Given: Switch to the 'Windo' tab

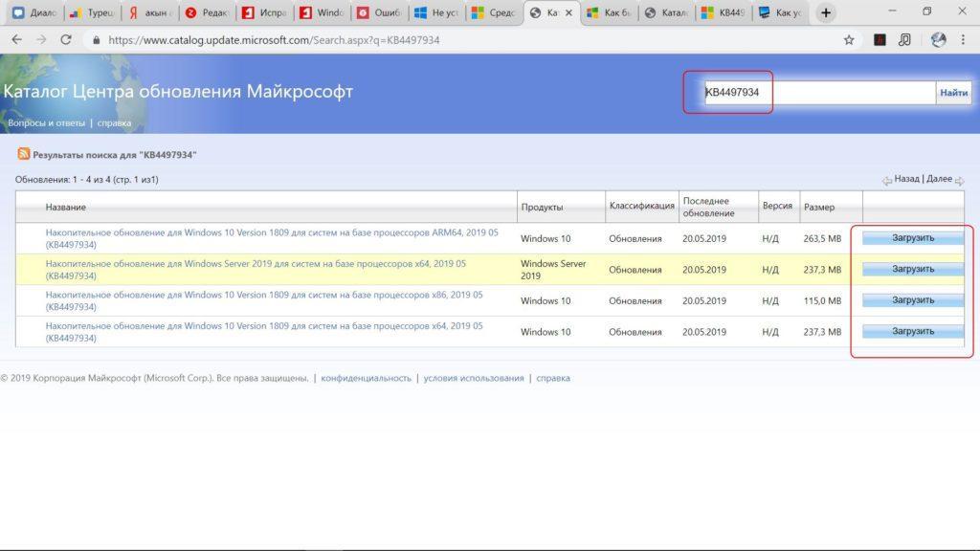Looking at the screenshot, I should [322, 12].
